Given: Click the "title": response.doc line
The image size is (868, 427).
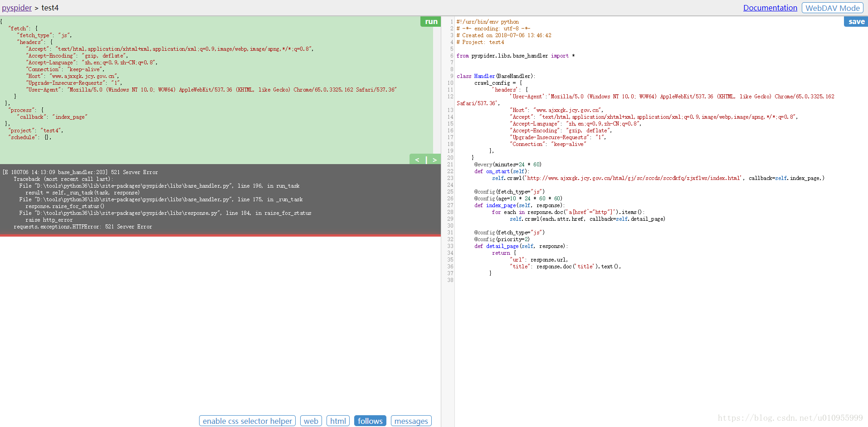Looking at the screenshot, I should [x=566, y=267].
